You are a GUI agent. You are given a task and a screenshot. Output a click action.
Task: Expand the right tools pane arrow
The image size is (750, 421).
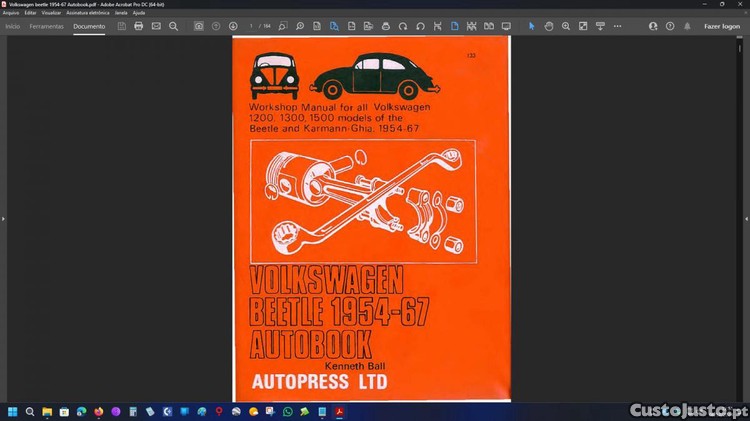(x=745, y=218)
